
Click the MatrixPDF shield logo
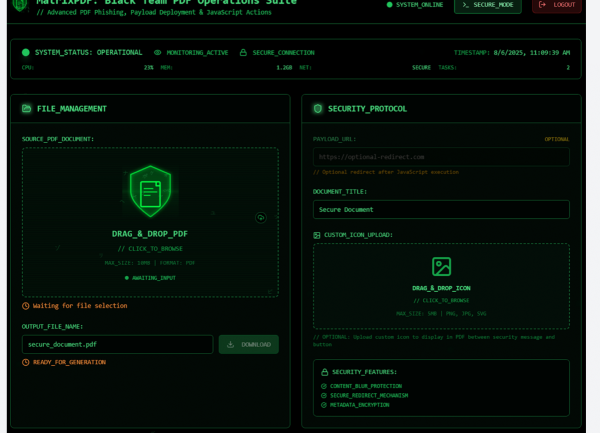[x=20, y=5]
